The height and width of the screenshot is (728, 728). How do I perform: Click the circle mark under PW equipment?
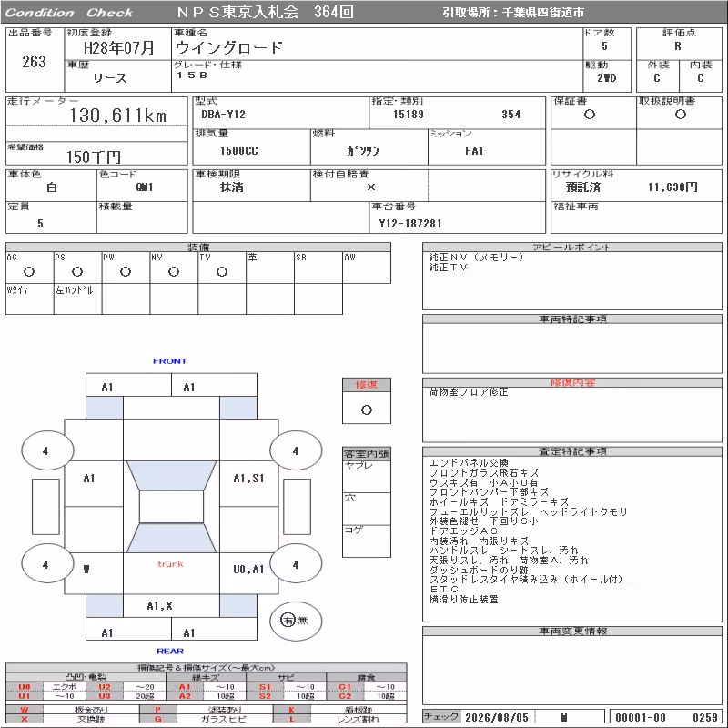pyautogui.click(x=126, y=271)
